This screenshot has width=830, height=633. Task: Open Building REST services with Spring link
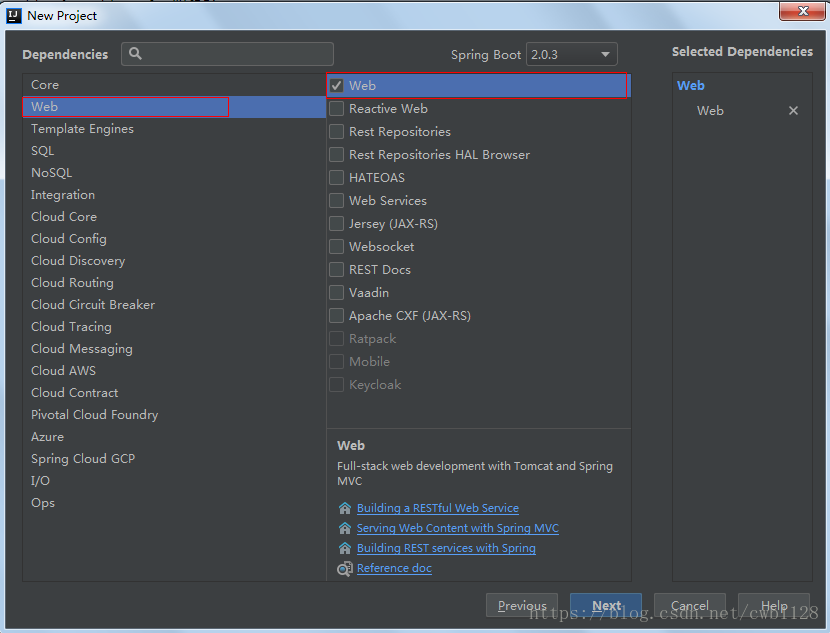pyautogui.click(x=446, y=548)
